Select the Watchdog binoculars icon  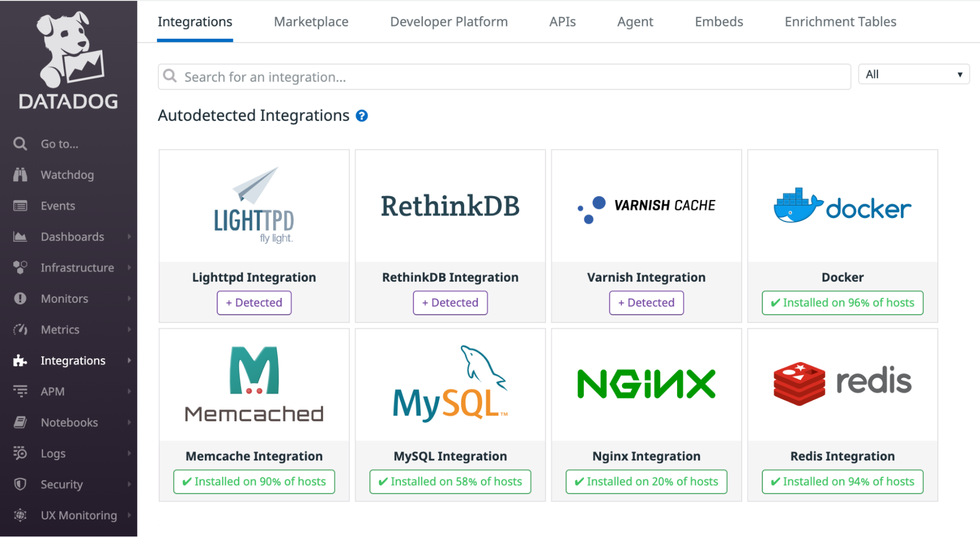pyautogui.click(x=20, y=174)
